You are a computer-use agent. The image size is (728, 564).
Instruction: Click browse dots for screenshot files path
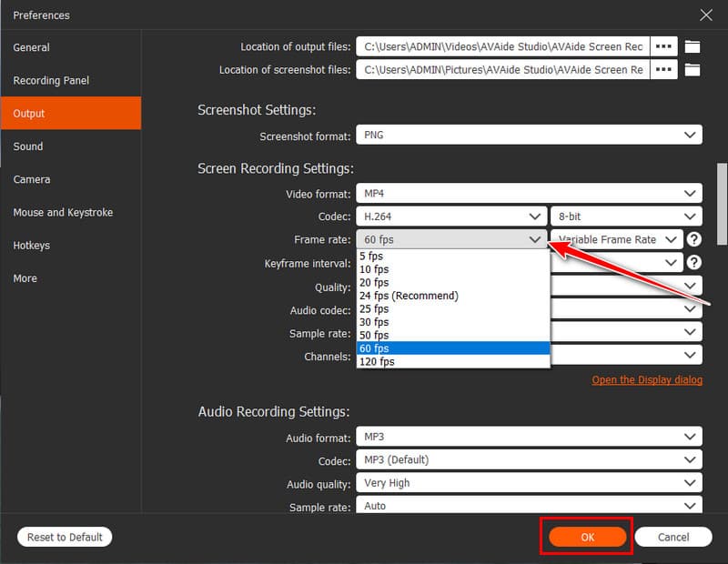pyautogui.click(x=664, y=70)
